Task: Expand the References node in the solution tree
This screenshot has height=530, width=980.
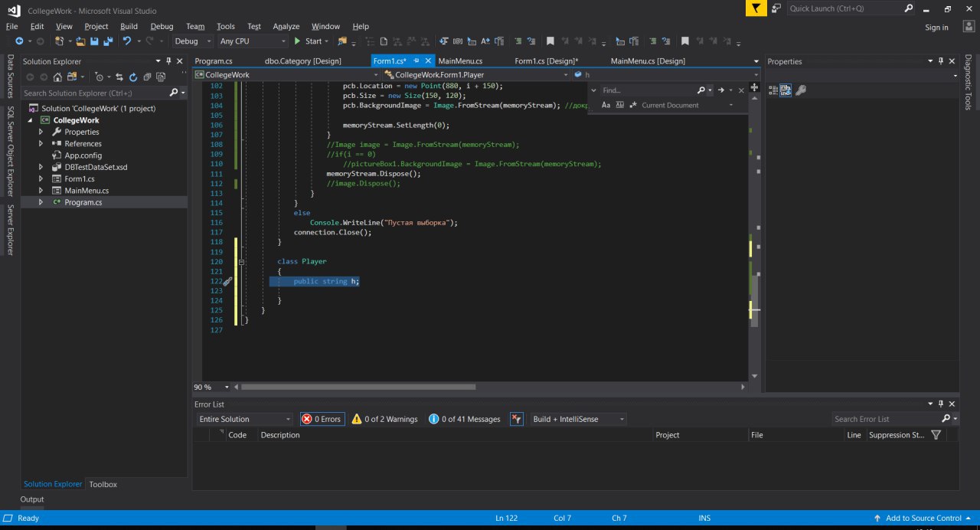Action: pos(41,144)
